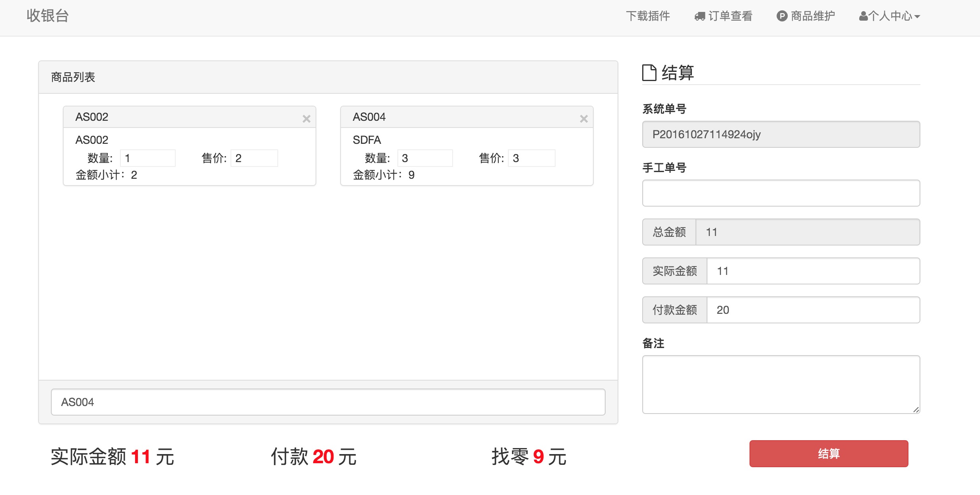Click the SDFA product name

click(367, 140)
